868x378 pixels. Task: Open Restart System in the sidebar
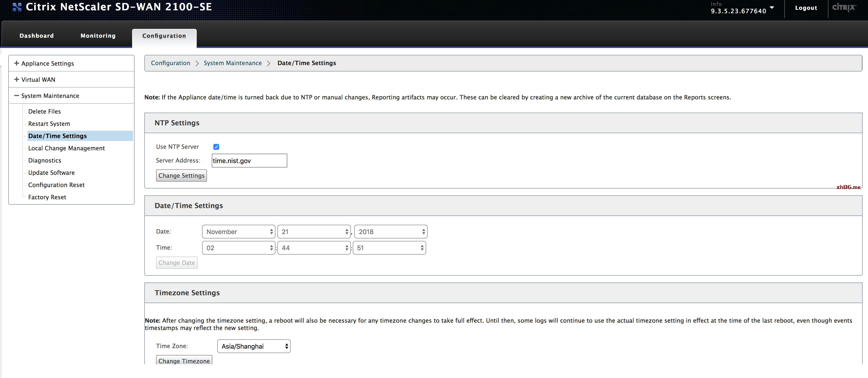pyautogui.click(x=49, y=124)
